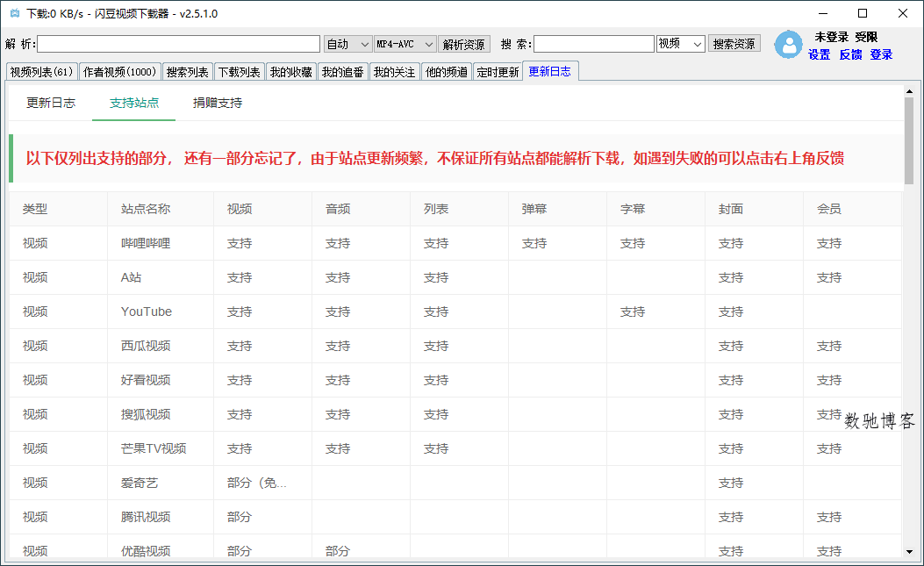
Task: Go to 我的收藏 tab
Action: [x=290, y=72]
